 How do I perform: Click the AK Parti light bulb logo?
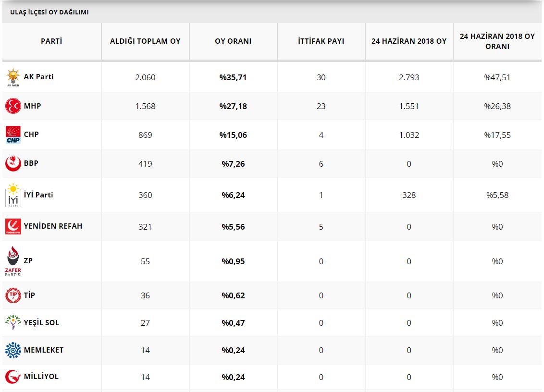pyautogui.click(x=13, y=77)
